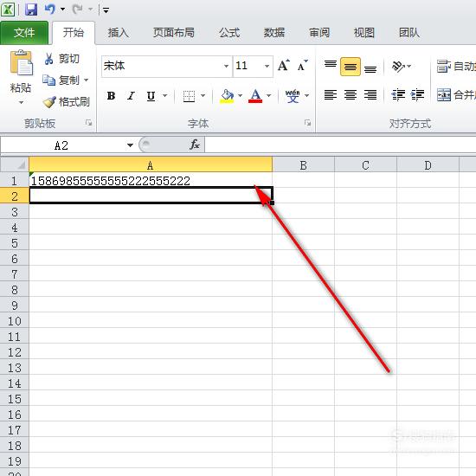The width and height of the screenshot is (476, 476).
Task: Click the text orientation icon
Action: point(398,66)
